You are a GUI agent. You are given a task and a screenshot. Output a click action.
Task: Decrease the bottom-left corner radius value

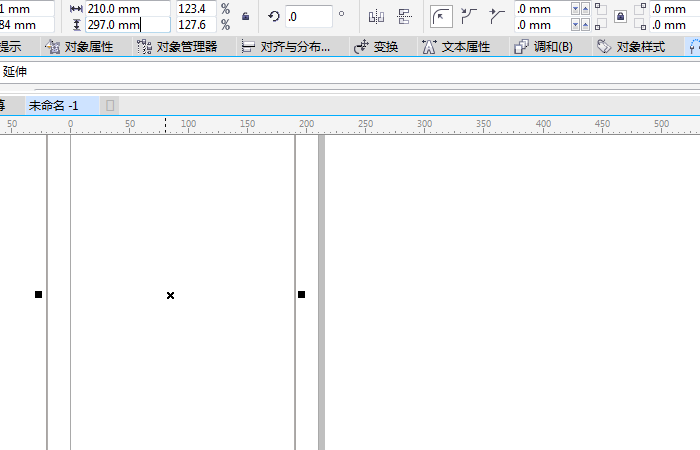[575, 25]
